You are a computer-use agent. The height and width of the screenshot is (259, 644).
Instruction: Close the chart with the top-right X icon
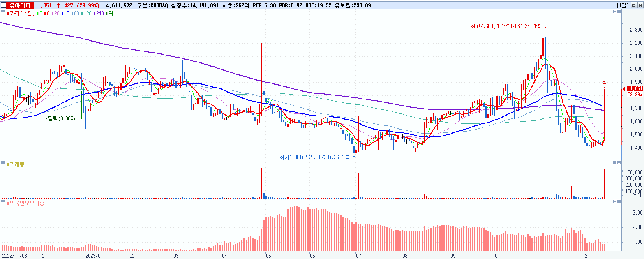click(x=640, y=5)
